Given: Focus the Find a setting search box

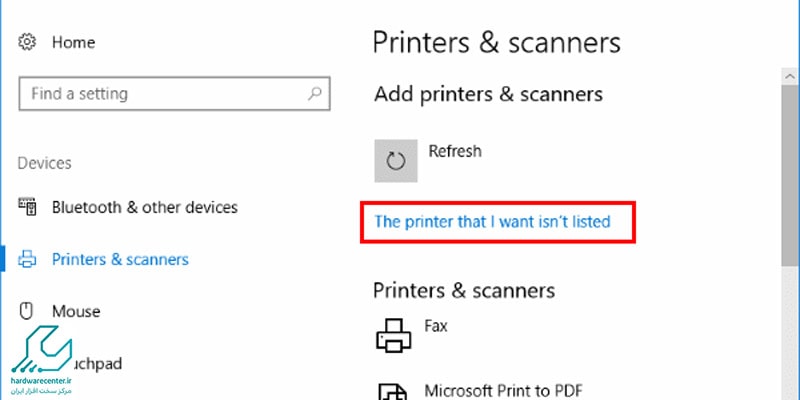Looking at the screenshot, I should (x=174, y=94).
